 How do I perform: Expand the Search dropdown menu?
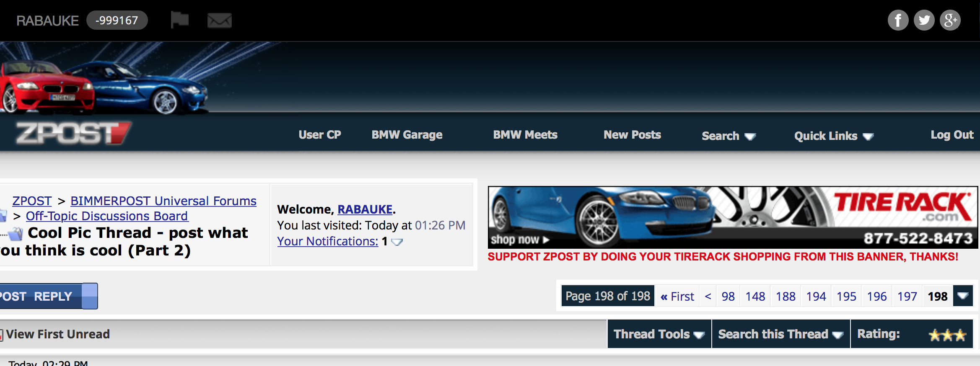pos(729,136)
